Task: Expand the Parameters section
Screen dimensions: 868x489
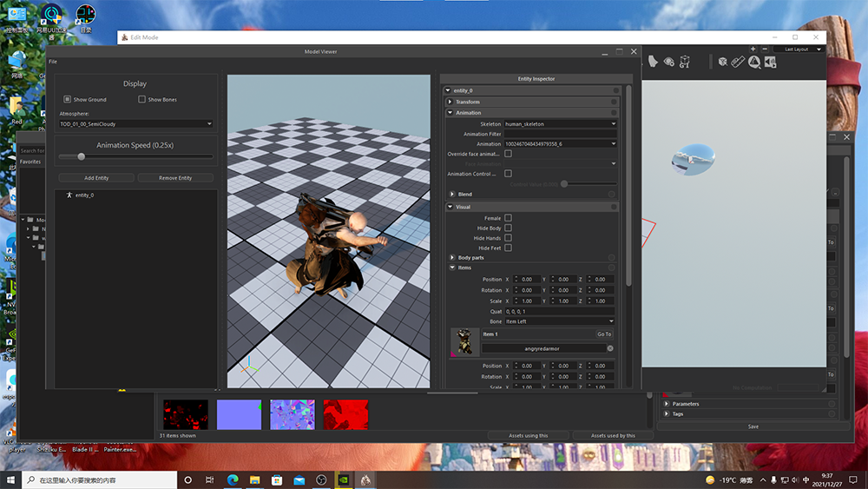Action: click(x=667, y=404)
